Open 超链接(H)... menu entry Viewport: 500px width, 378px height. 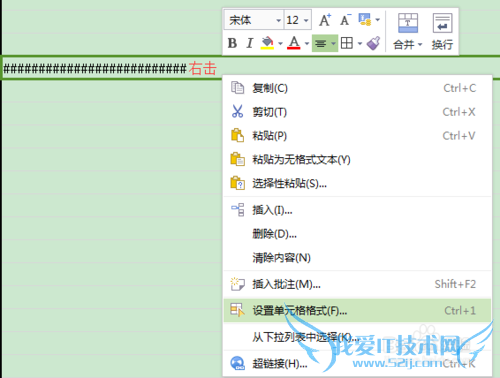point(357,364)
